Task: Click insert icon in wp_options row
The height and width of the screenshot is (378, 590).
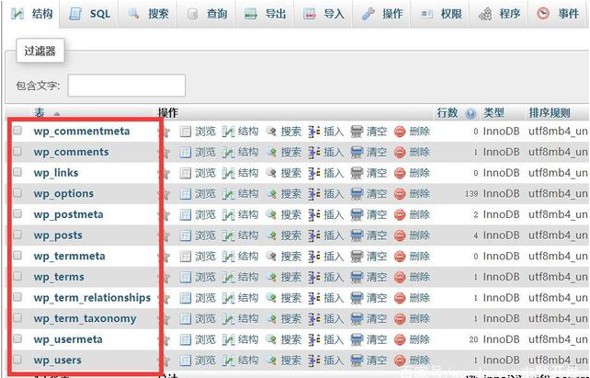Action: [314, 194]
